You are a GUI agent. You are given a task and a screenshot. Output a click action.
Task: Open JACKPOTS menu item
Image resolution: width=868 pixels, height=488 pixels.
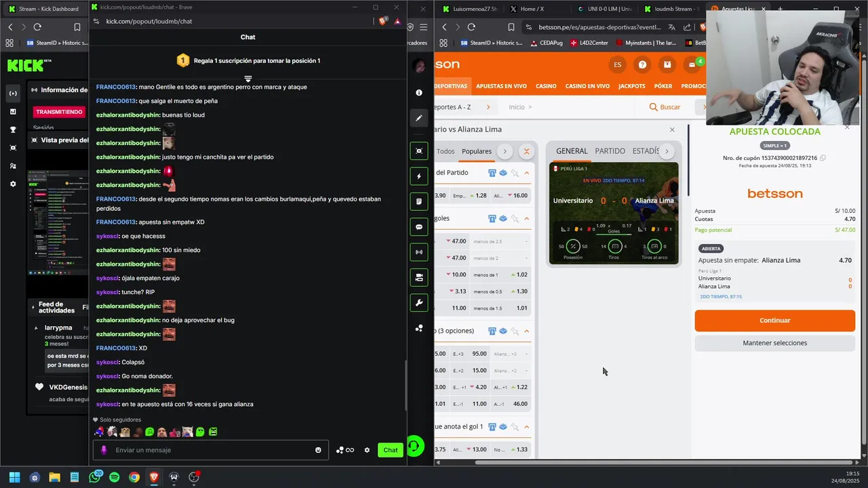632,86
